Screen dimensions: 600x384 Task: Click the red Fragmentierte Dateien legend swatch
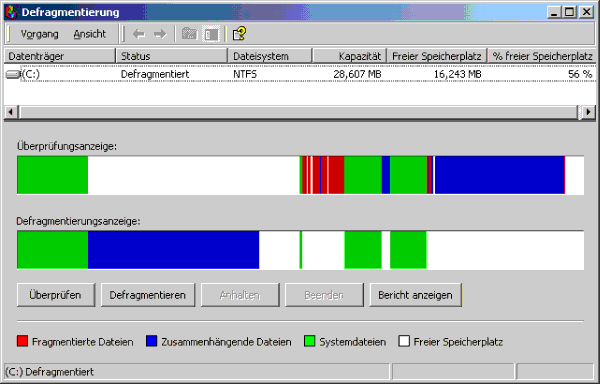pos(23,341)
